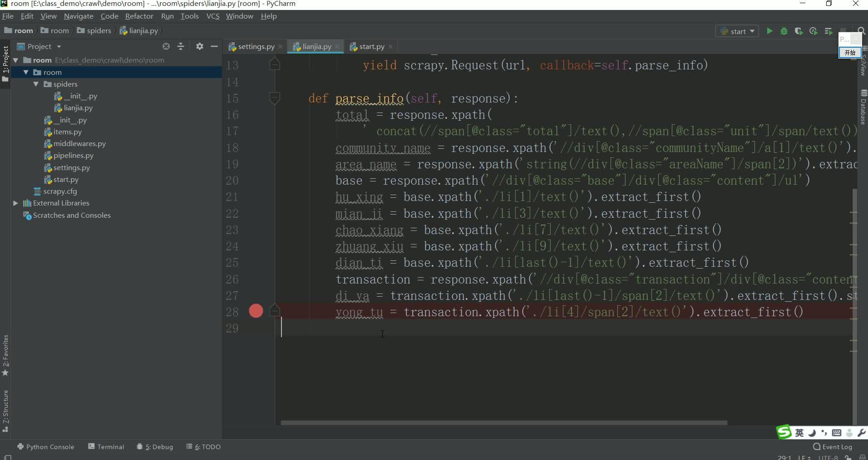Open the Tools menu
The height and width of the screenshot is (460, 868).
click(190, 16)
